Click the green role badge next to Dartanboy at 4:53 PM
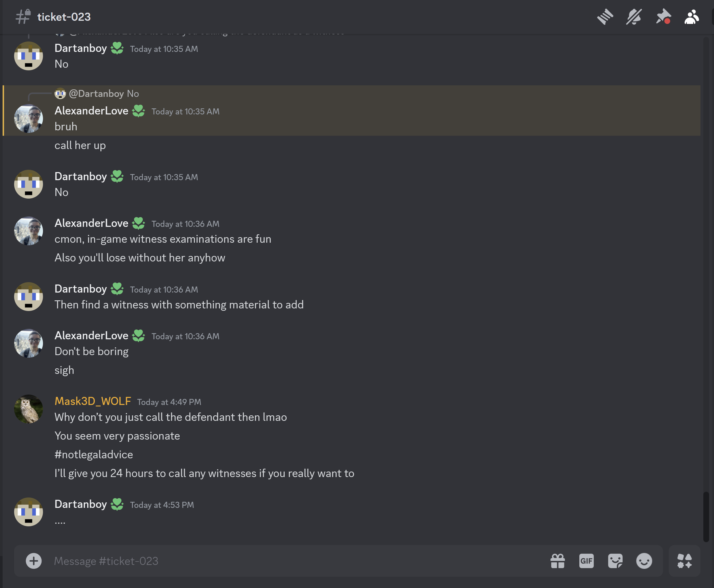This screenshot has height=588, width=714. click(117, 504)
